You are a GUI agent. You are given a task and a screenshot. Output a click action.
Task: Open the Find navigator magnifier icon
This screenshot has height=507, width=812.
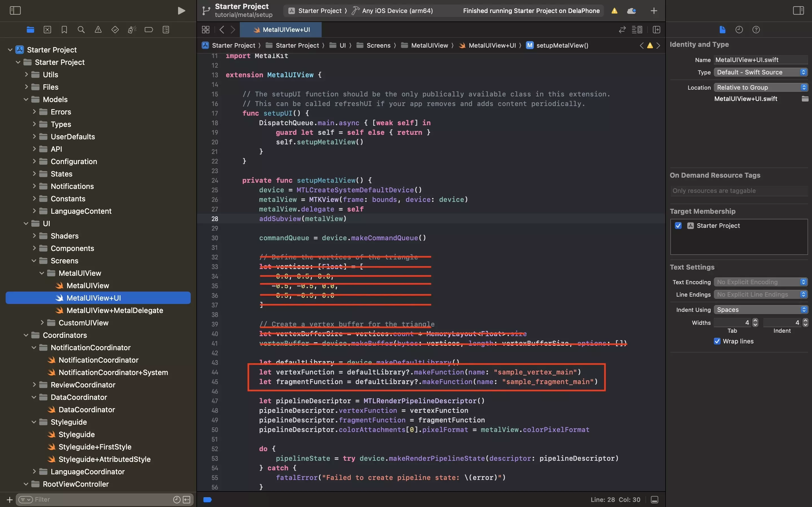click(x=81, y=30)
